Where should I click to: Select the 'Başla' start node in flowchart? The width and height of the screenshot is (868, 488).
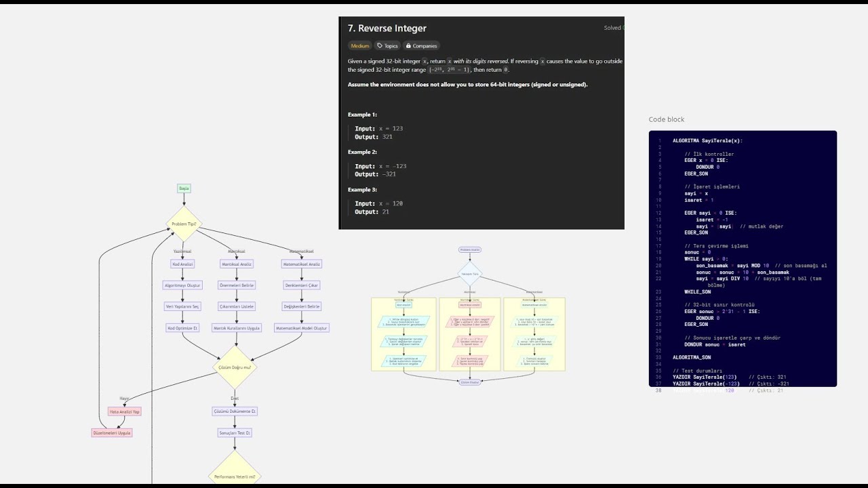pos(184,188)
